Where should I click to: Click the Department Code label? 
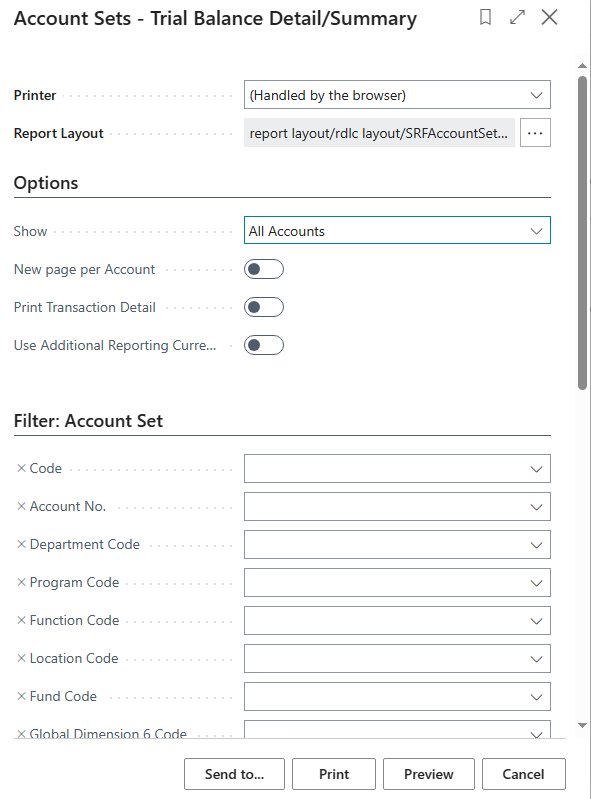tap(85, 544)
